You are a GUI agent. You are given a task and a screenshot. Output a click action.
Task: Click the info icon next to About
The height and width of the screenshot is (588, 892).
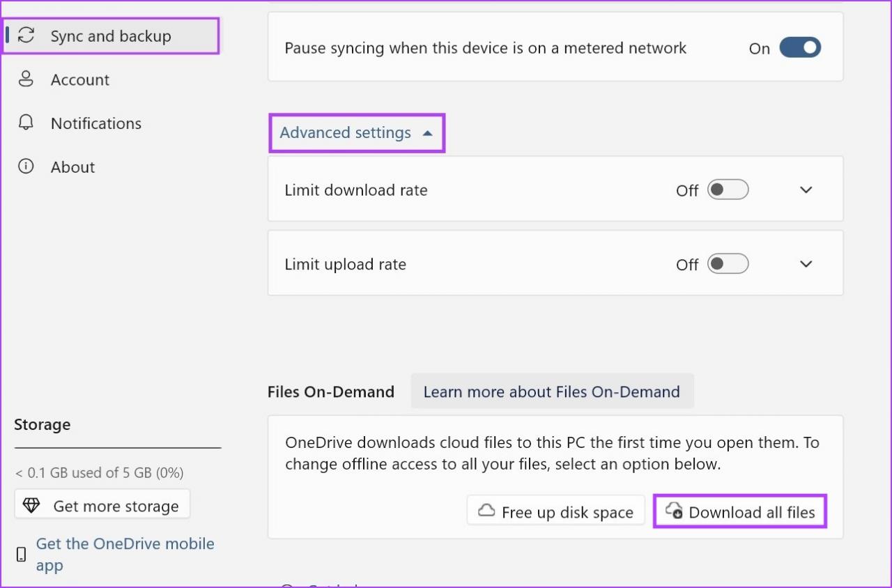point(26,167)
